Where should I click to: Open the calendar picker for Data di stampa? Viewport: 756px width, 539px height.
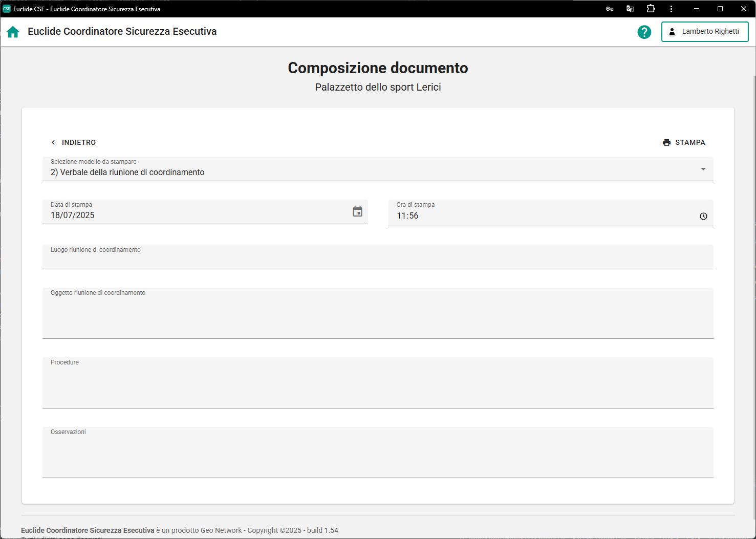coord(357,211)
